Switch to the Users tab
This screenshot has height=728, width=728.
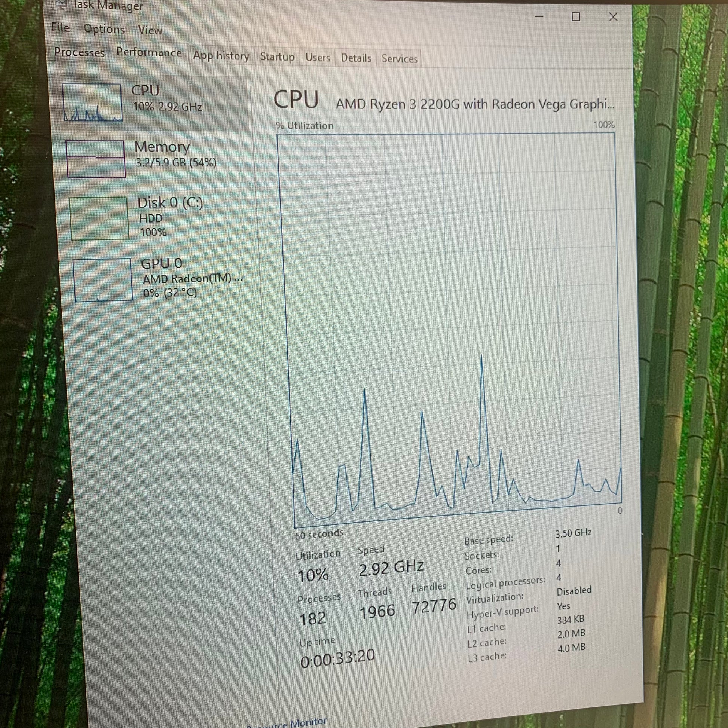click(318, 58)
